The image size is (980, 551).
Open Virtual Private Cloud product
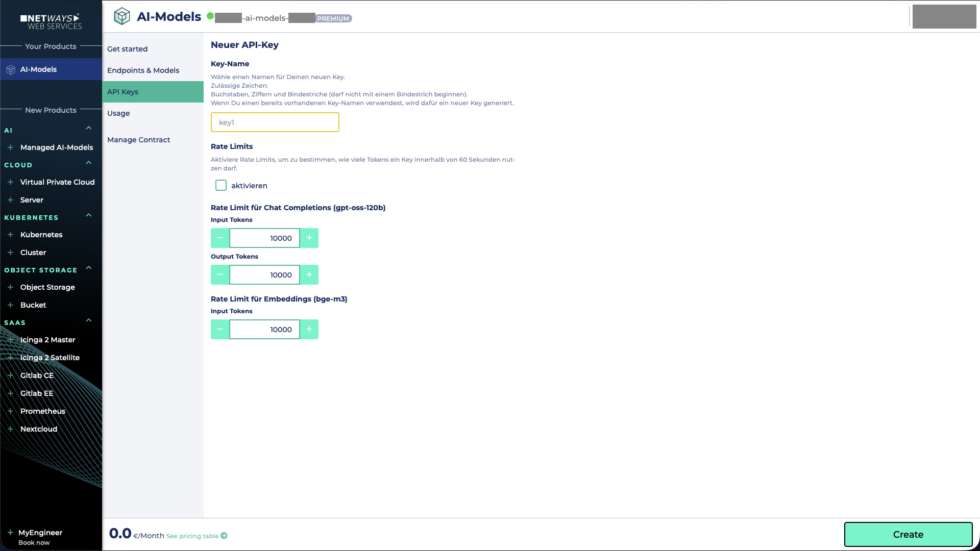click(x=58, y=182)
